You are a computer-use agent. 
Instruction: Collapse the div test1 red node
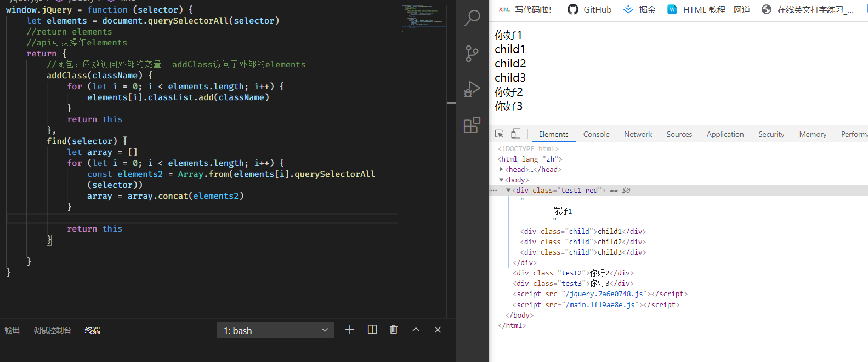(x=508, y=191)
